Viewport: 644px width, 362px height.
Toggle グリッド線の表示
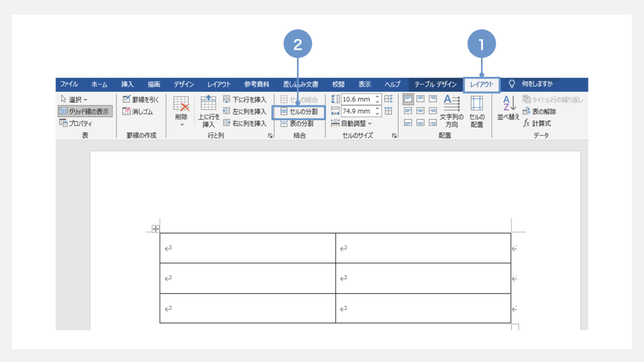pos(85,111)
